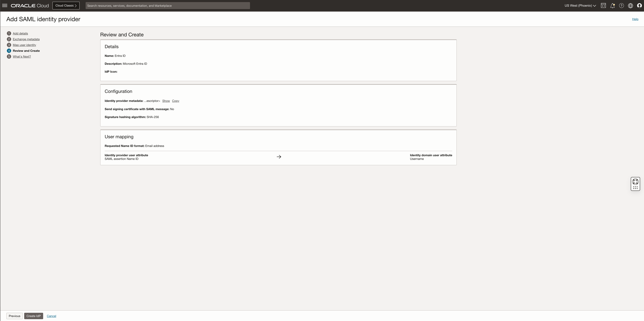
Task: Open the language globe icon
Action: pos(630,5)
